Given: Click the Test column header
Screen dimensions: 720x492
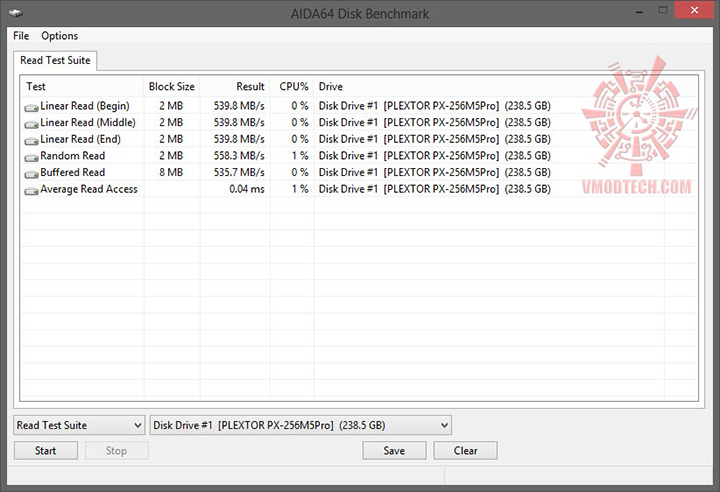Looking at the screenshot, I should (x=82, y=86).
